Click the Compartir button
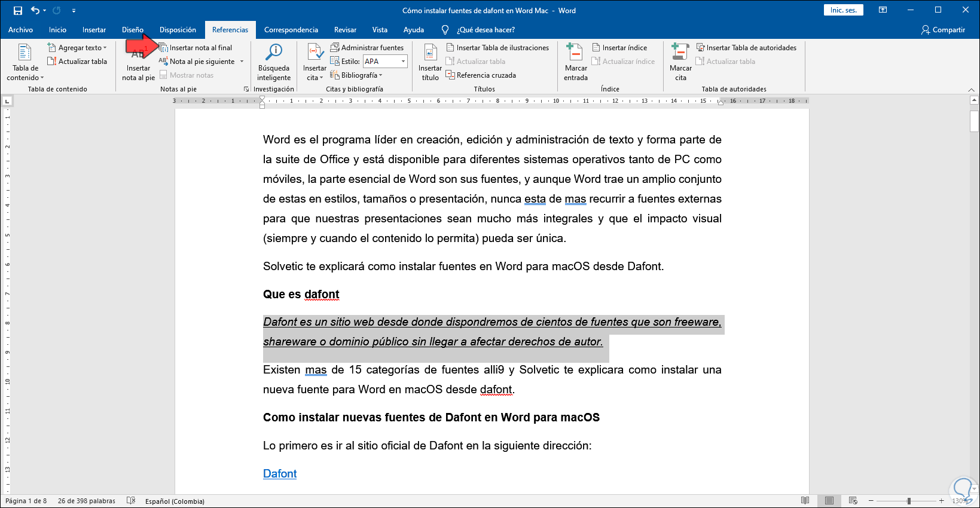This screenshot has width=980, height=508. (x=944, y=30)
